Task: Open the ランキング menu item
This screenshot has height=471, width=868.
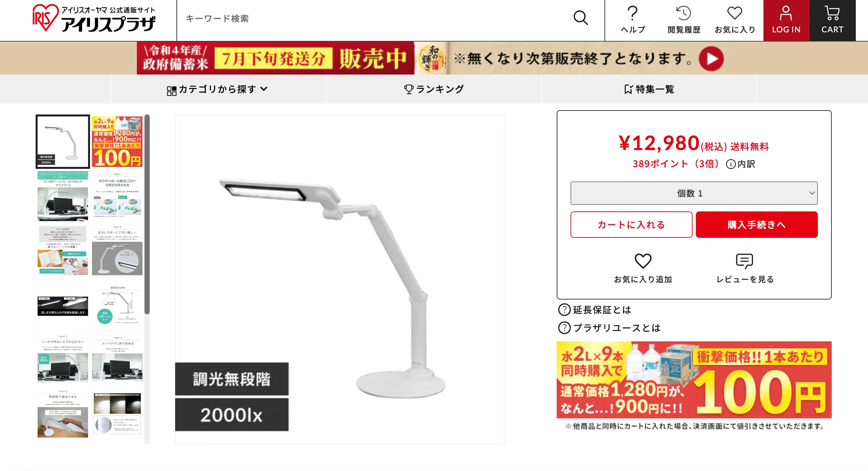Action: (434, 89)
